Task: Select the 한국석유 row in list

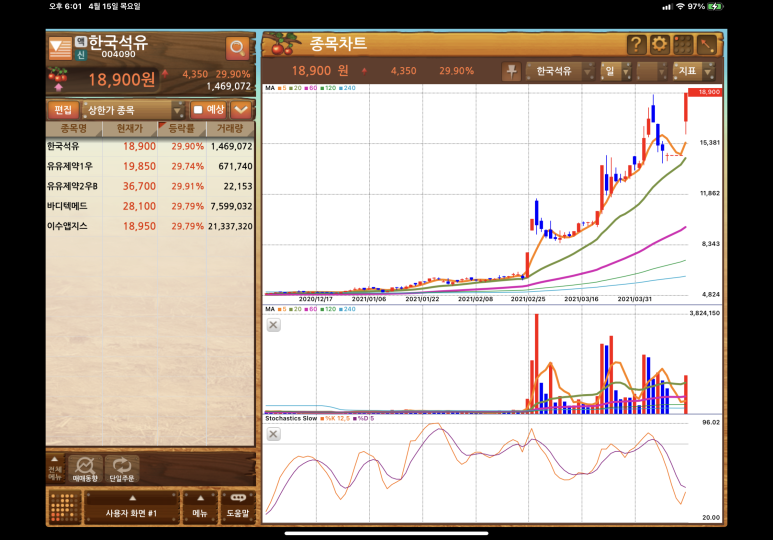Action: coord(150,146)
